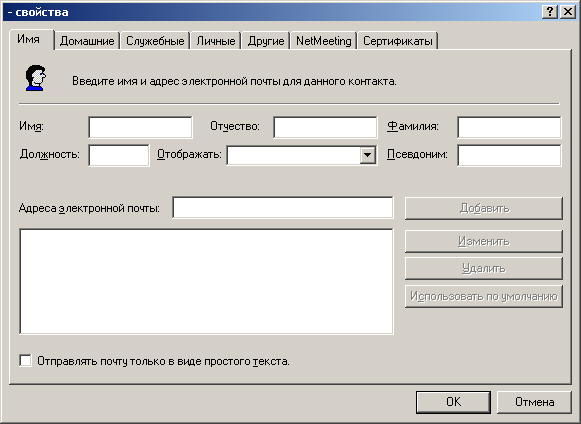Focus the Отчество input field
Screen dimensions: 581x424
pyautogui.click(x=325, y=127)
